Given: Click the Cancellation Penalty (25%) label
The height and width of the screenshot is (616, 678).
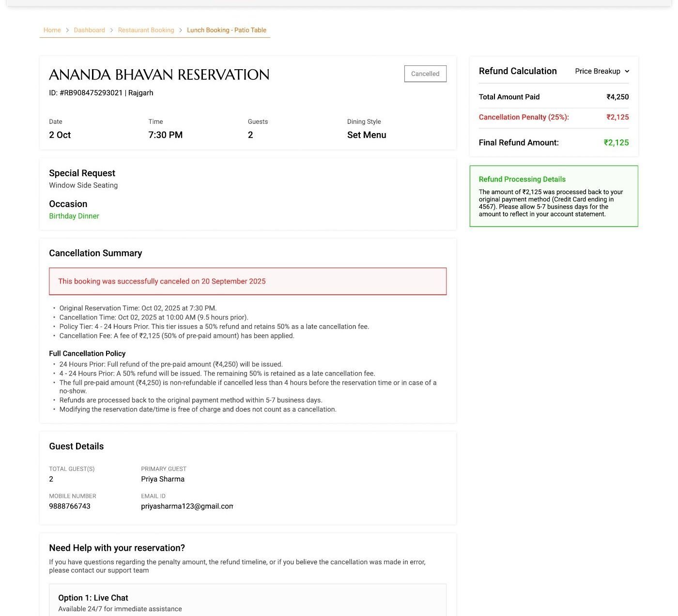Looking at the screenshot, I should click(x=524, y=117).
